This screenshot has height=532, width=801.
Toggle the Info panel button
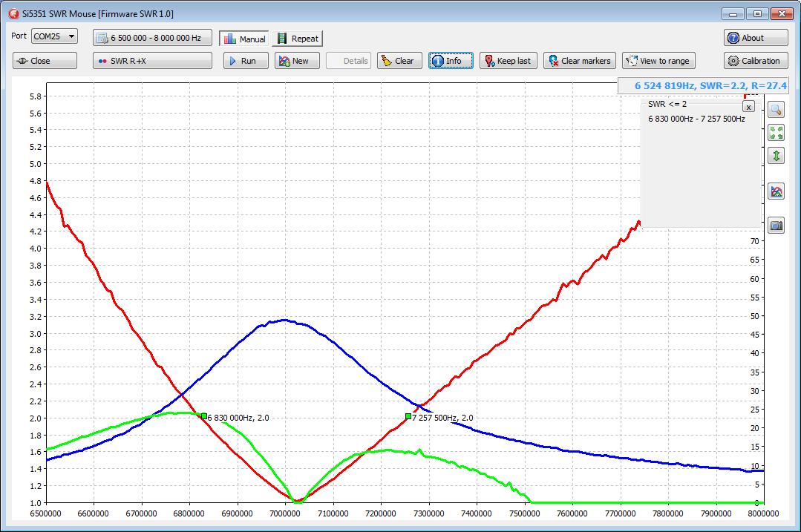click(451, 61)
